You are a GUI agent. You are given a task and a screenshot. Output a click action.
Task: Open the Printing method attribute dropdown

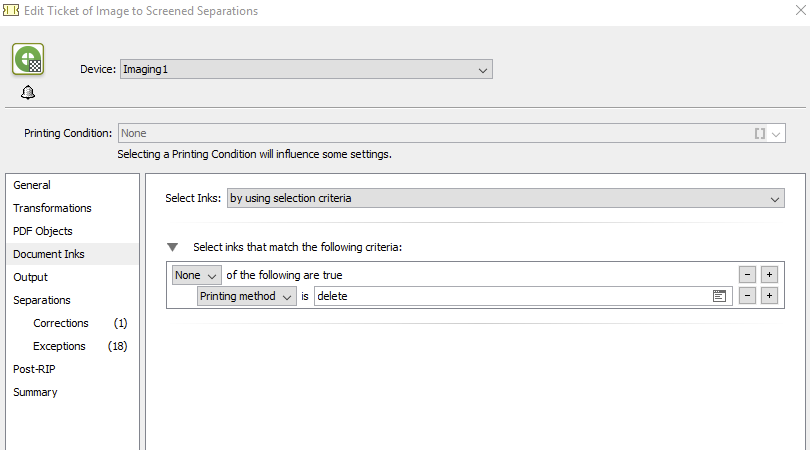click(246, 296)
